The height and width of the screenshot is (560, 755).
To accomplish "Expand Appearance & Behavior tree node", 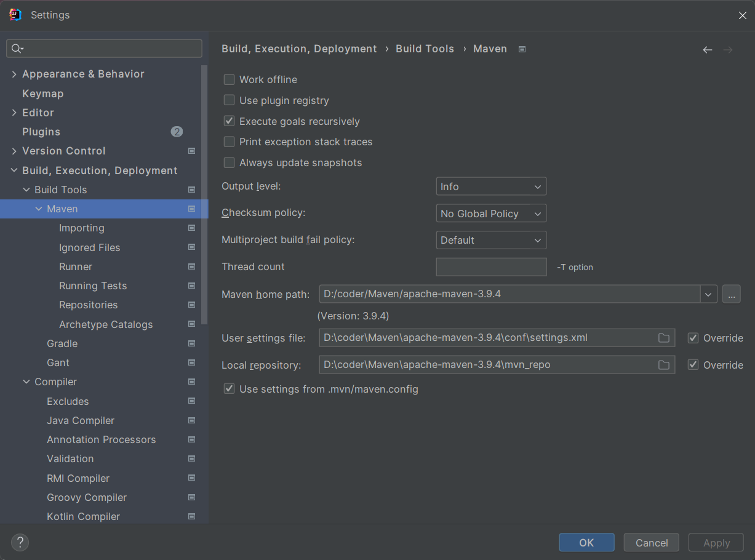I will point(14,74).
